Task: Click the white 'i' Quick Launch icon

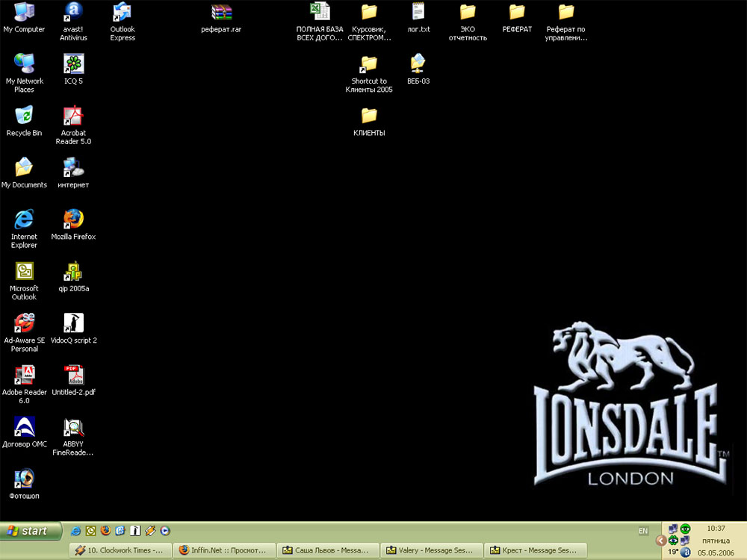Action: pos(135,530)
